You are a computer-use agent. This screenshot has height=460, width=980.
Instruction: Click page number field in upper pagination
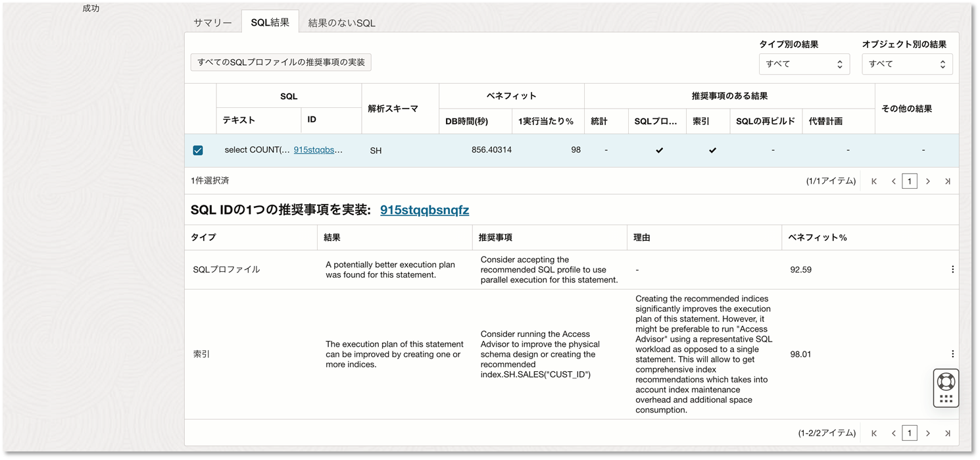point(910,181)
